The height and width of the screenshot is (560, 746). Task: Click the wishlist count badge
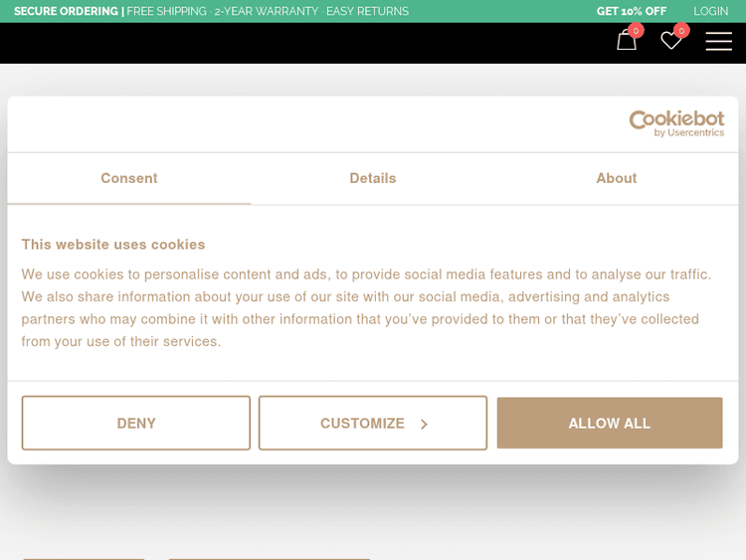(681, 30)
